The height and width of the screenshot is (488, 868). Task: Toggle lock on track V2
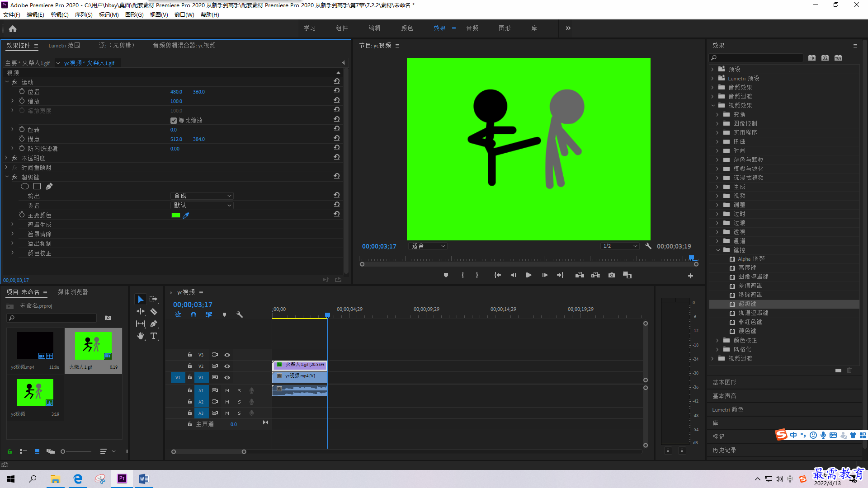190,366
